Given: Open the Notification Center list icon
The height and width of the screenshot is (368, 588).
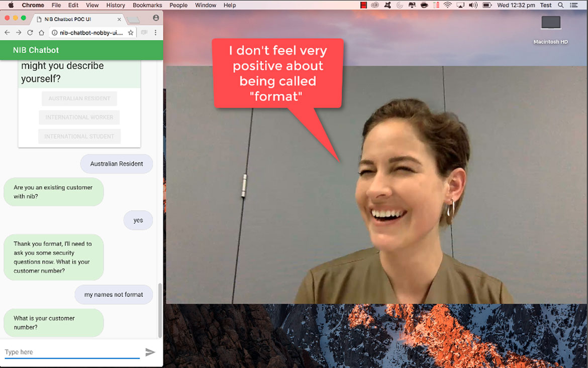Looking at the screenshot, I should pyautogui.click(x=574, y=5).
